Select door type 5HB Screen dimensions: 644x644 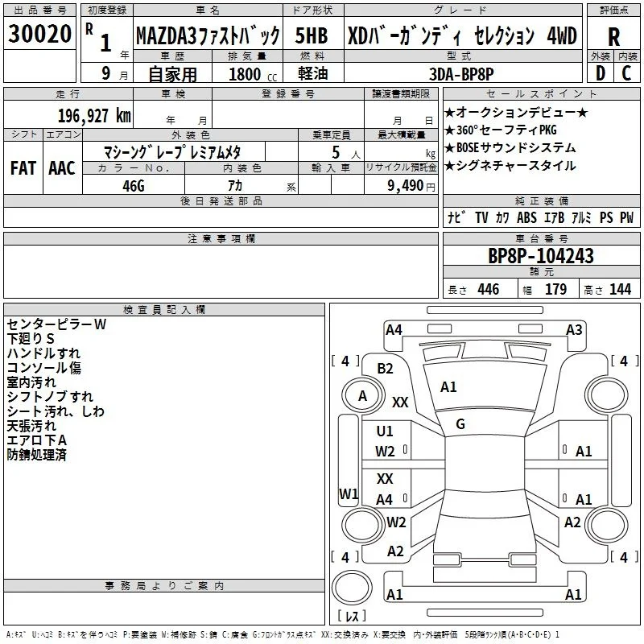(312, 35)
